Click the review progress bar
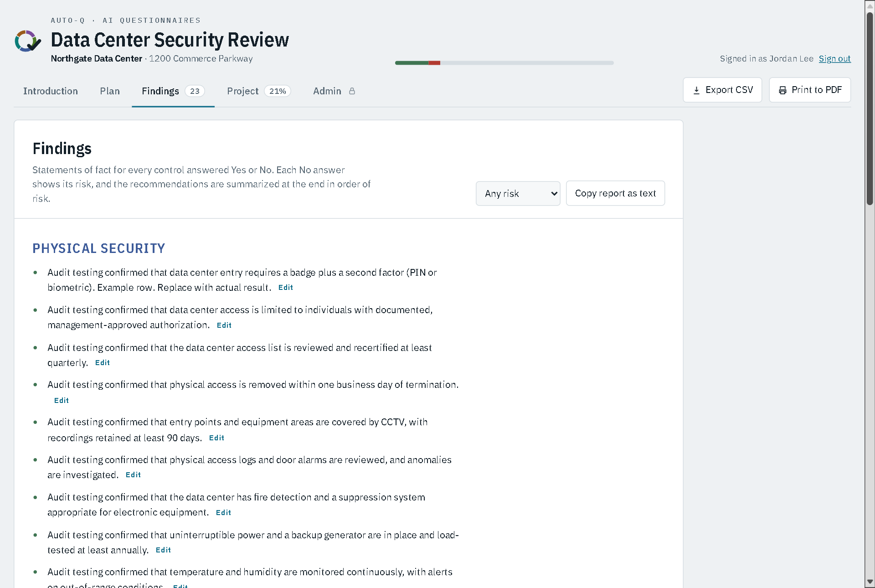Screen dimensions: 875x588 504,63
